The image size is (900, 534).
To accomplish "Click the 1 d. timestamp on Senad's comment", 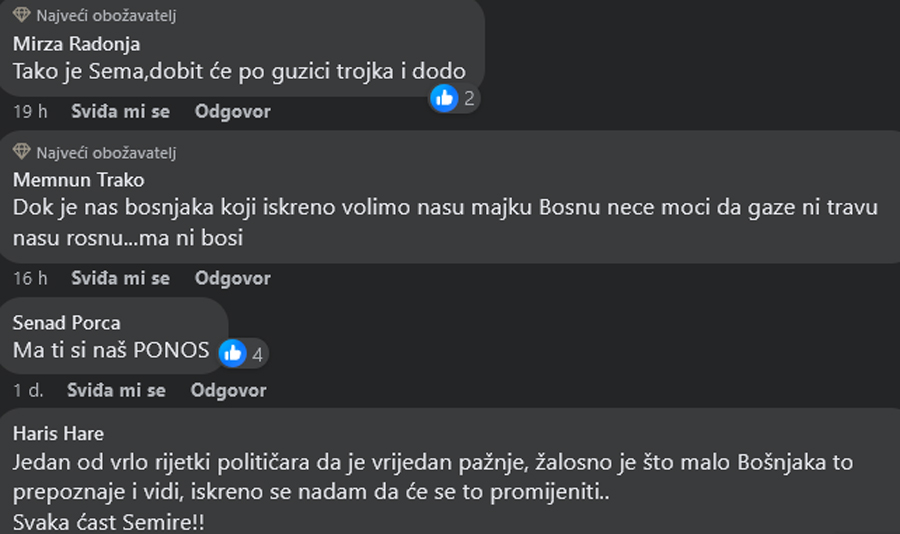I will click(x=28, y=390).
